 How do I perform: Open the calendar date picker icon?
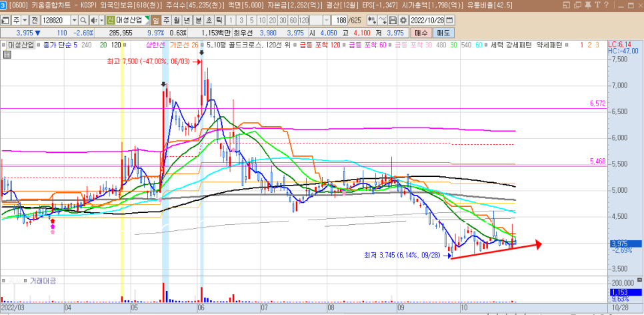450,20
